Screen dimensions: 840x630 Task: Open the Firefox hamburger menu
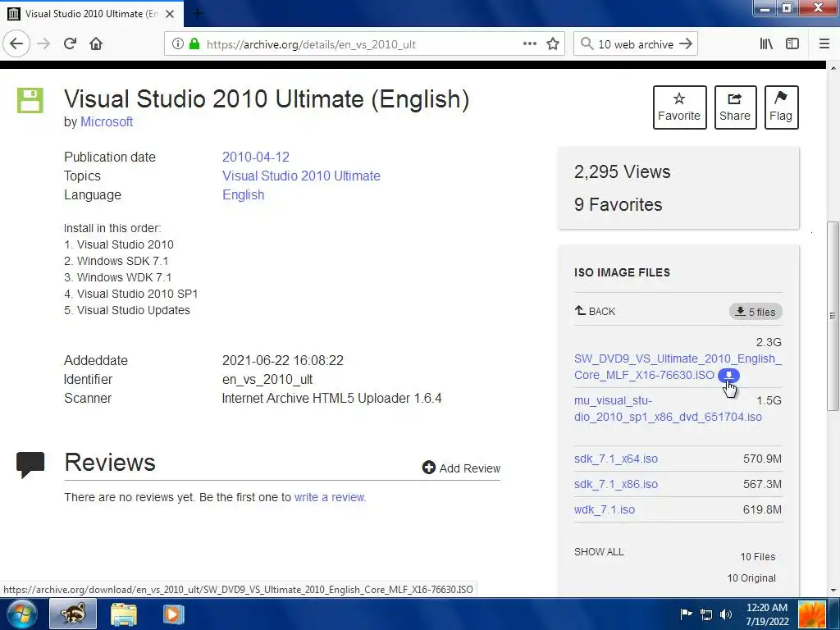point(824,44)
